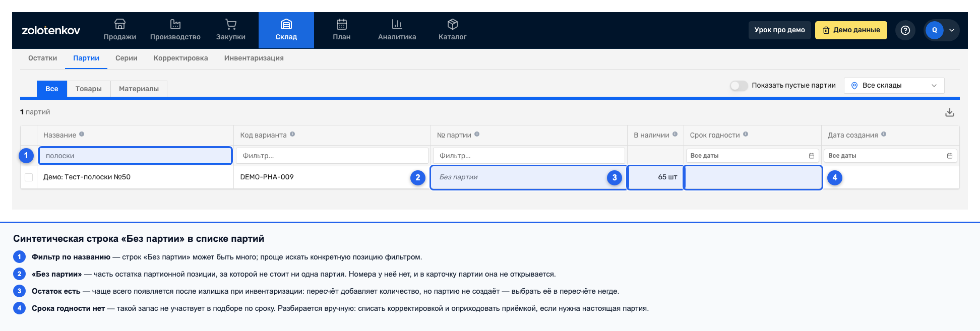Open Аналитика section
Image resolution: width=980 pixels, height=331 pixels.
(397, 30)
